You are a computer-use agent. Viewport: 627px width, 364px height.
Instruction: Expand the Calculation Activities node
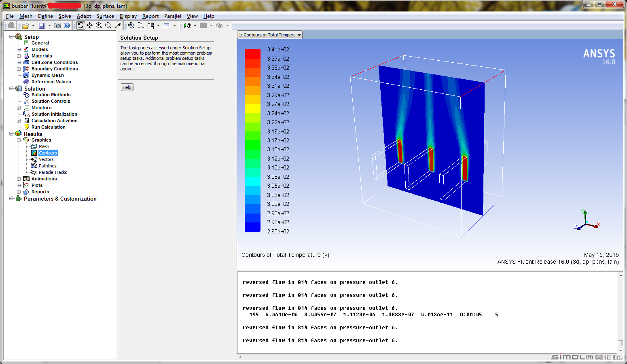pos(19,121)
